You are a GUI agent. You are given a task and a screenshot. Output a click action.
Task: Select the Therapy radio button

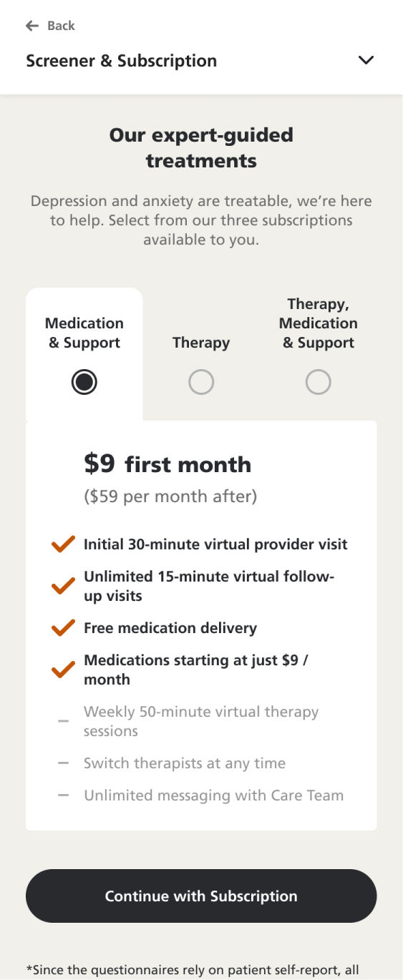pos(201,383)
